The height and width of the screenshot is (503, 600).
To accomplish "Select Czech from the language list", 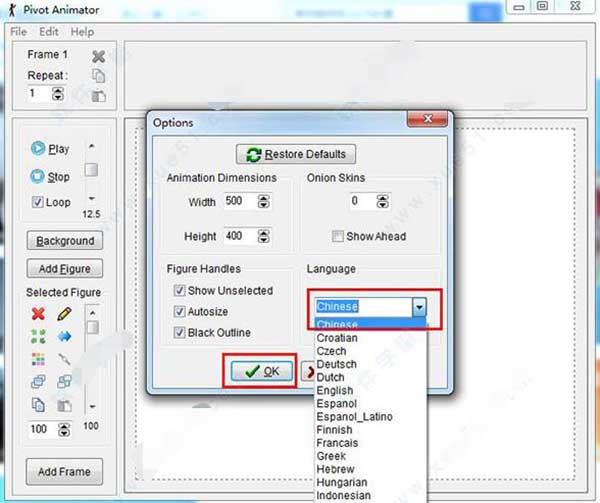I will 370,351.
